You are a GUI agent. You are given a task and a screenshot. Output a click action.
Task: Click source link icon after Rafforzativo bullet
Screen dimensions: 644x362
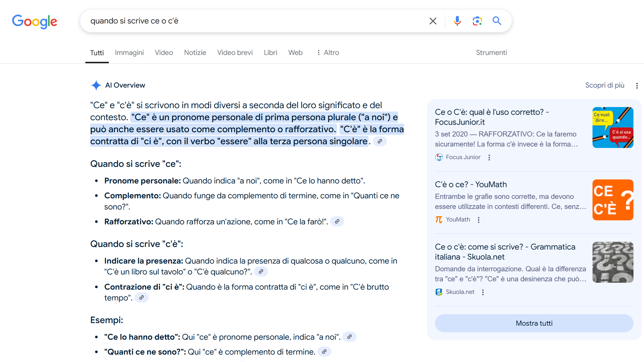pos(337,221)
